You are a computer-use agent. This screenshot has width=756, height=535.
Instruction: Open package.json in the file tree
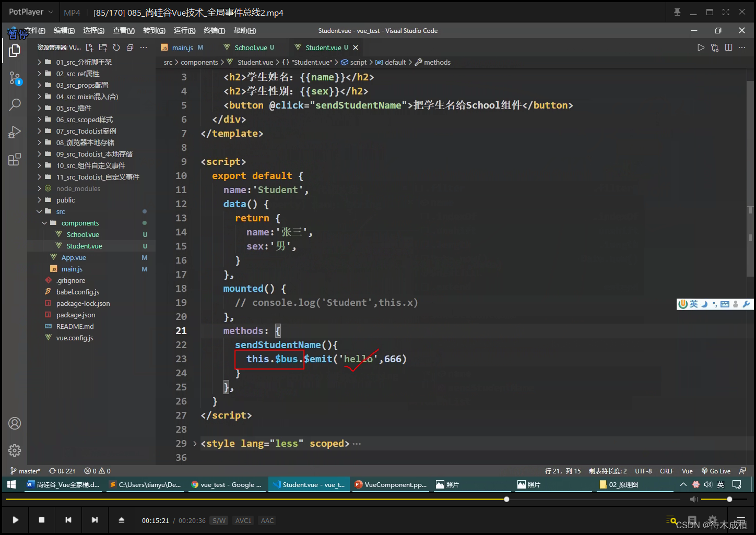(x=76, y=315)
